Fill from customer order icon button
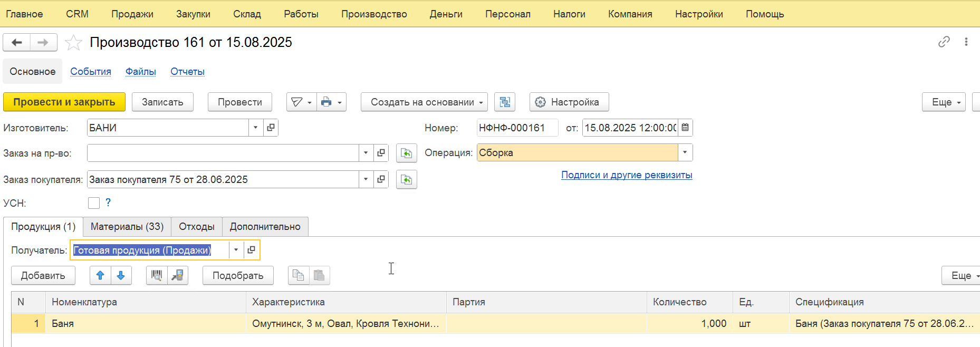This screenshot has height=347, width=980. [406, 180]
